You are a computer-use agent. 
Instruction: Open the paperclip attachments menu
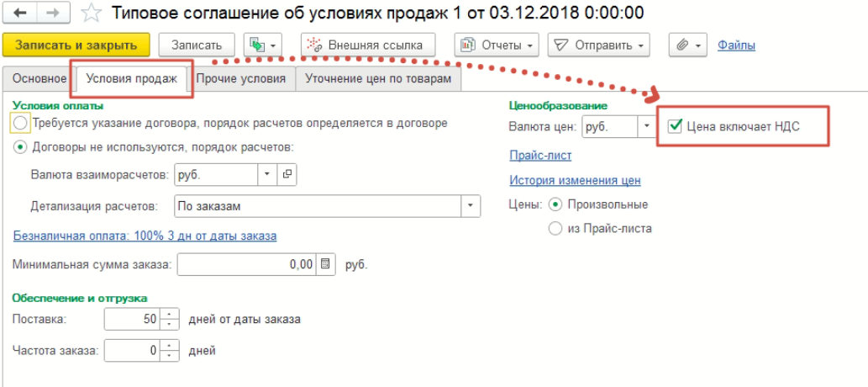[x=688, y=45]
